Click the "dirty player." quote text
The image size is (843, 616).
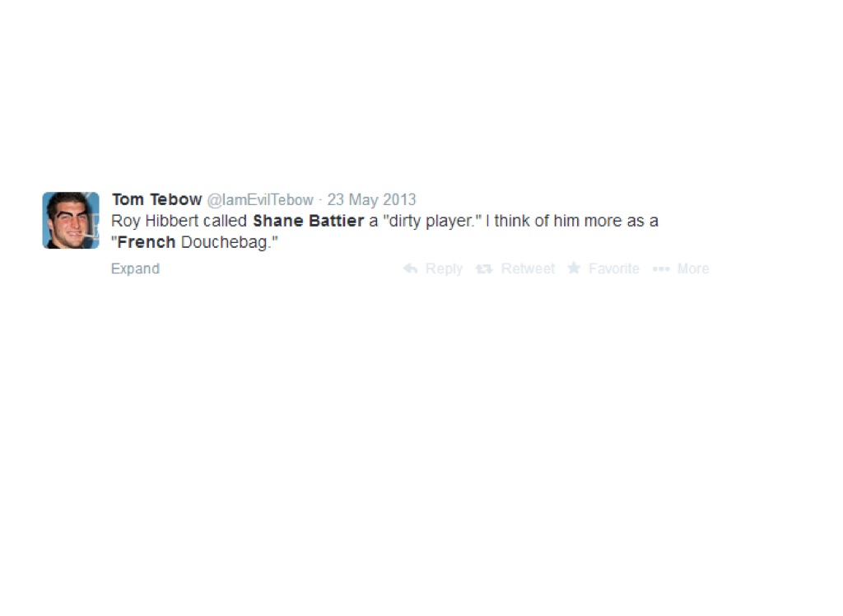coord(432,221)
